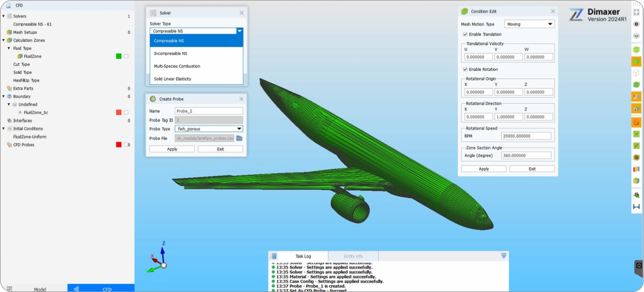The height and width of the screenshot is (292, 644).
Task: Open the Solver Type dropdown arrow
Action: coord(239,31)
